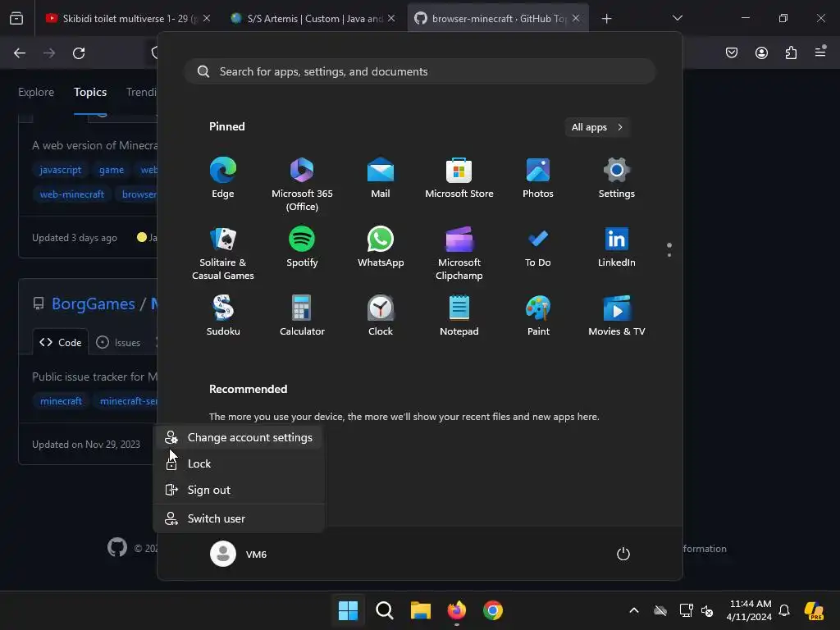Open GitHub Topics tab
This screenshot has height=630, width=840.
(x=90, y=92)
